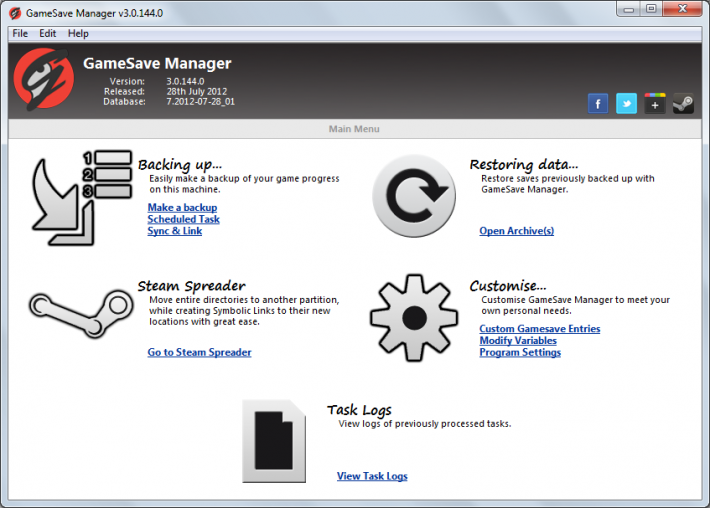Click the Backing up arrow icon
The width and height of the screenshot is (710, 508).
(82, 198)
